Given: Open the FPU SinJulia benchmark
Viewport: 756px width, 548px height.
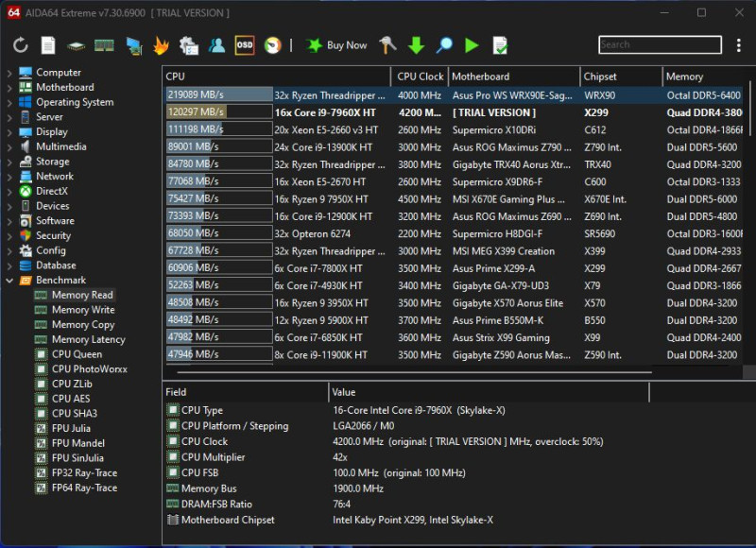Looking at the screenshot, I should [77, 458].
